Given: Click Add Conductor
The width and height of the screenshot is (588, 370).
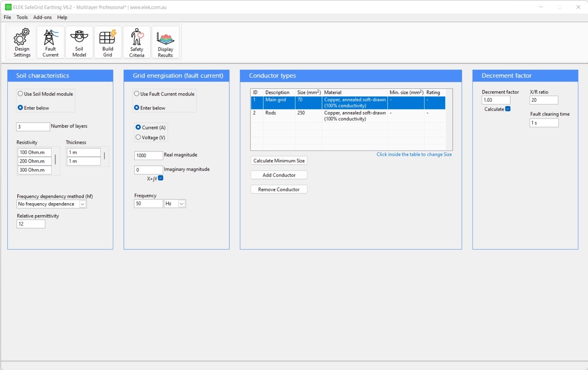Looking at the screenshot, I should coord(278,175).
